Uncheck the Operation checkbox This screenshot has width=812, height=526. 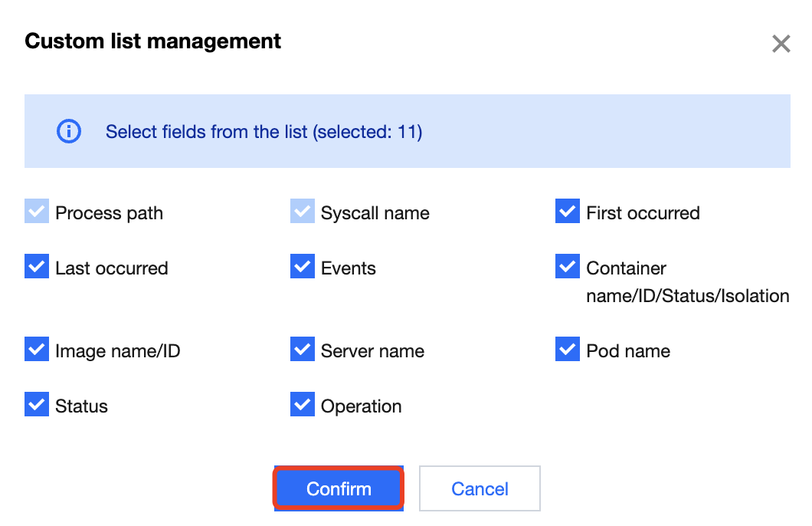(x=303, y=406)
